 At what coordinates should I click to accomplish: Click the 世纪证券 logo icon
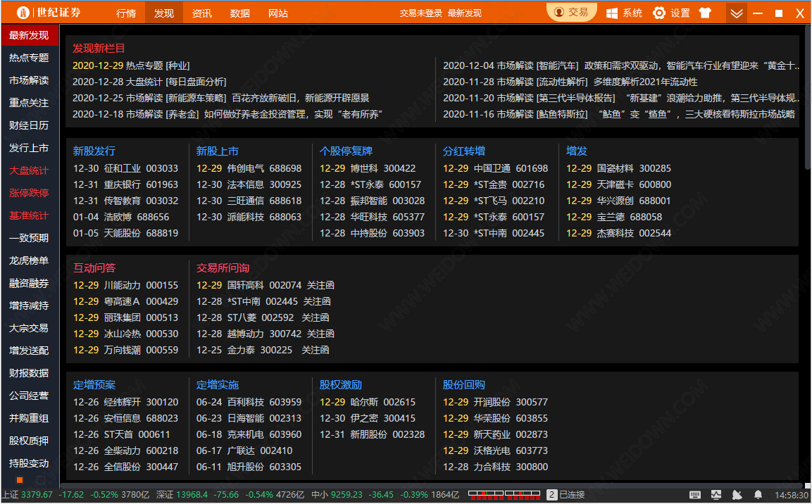tap(23, 13)
